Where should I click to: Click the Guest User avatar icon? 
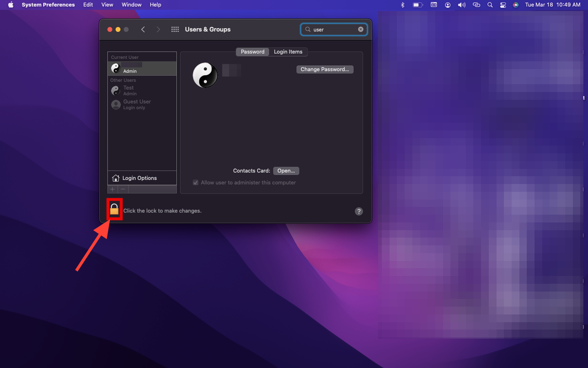(116, 105)
